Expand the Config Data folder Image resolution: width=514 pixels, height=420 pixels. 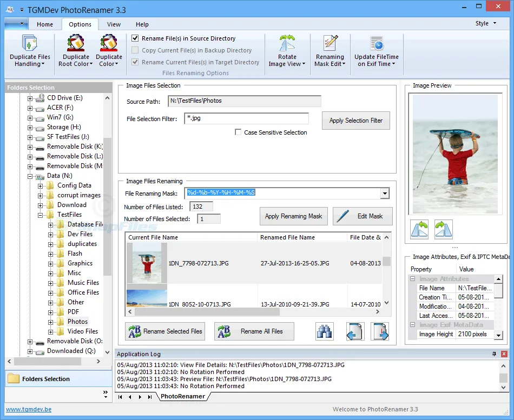coord(40,186)
